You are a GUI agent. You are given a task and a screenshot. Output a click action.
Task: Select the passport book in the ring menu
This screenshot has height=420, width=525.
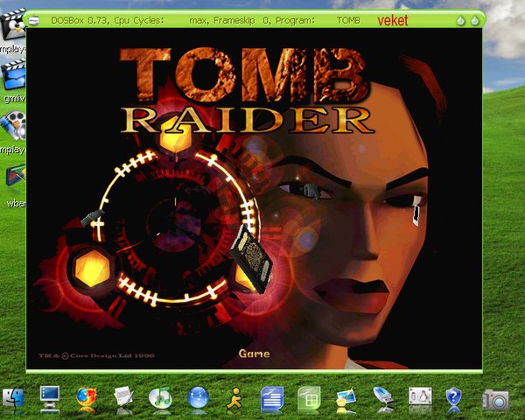coord(251,259)
